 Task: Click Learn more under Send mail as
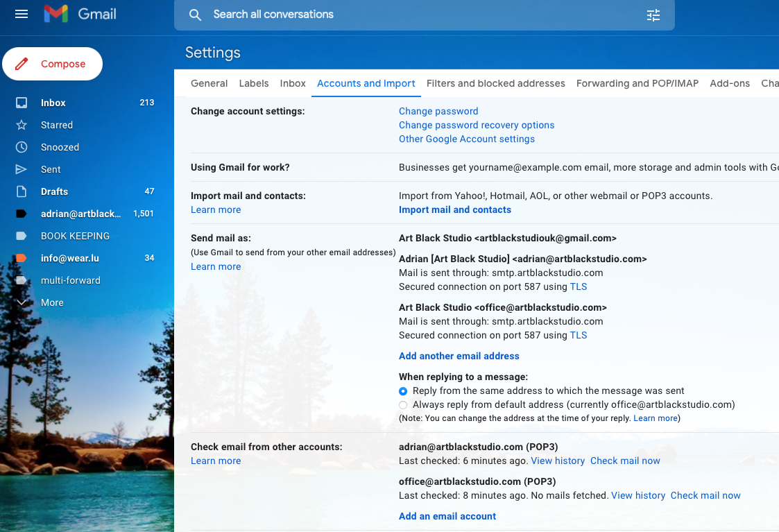pyautogui.click(x=216, y=266)
